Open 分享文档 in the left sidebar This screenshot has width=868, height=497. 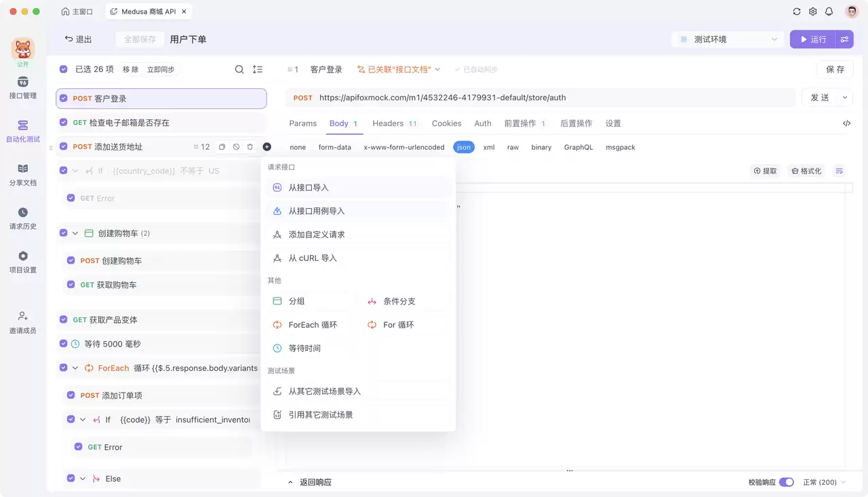pos(23,175)
